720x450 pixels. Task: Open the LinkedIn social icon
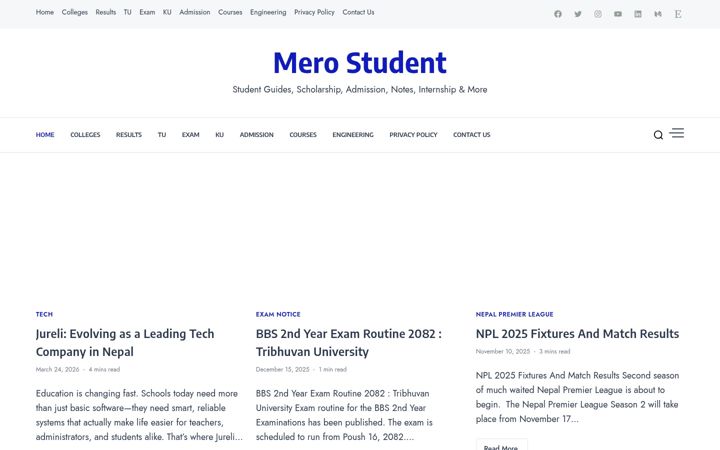click(638, 14)
